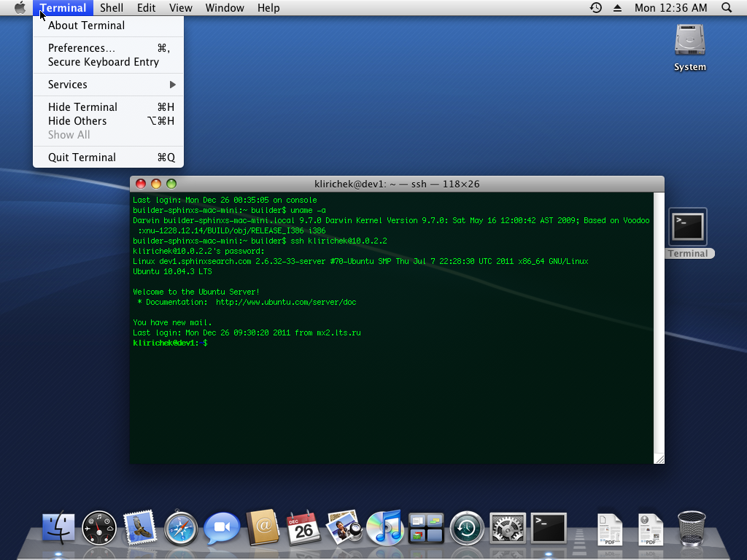Click the Ubuntu documentation URL in terminal
The height and width of the screenshot is (560, 747).
(286, 302)
